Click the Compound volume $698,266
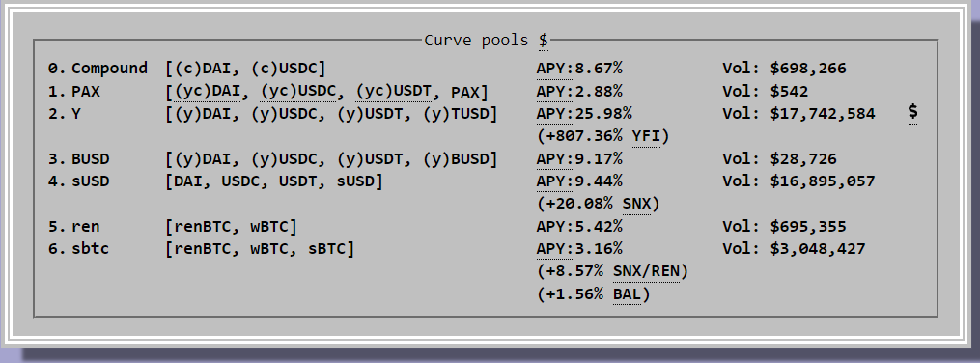Viewport: 980px width, 363px height. click(808, 69)
